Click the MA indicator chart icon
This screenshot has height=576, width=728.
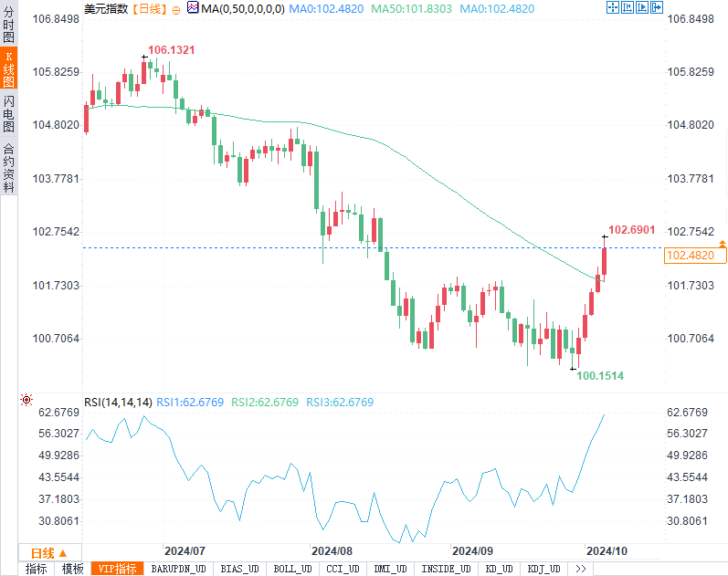[193, 7]
